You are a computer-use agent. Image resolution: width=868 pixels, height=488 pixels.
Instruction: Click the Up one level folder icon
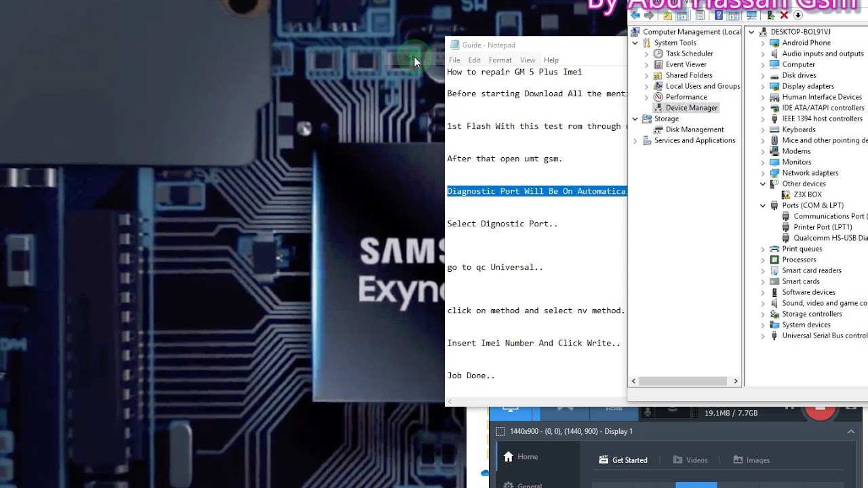point(668,15)
